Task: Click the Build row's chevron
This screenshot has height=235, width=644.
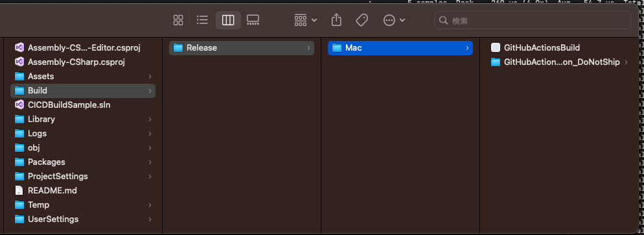Action: coord(150,90)
